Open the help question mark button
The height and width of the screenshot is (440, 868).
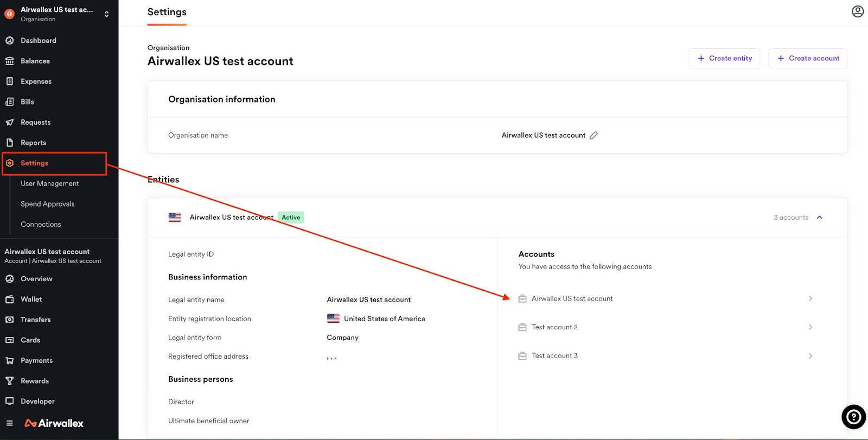[x=853, y=417]
